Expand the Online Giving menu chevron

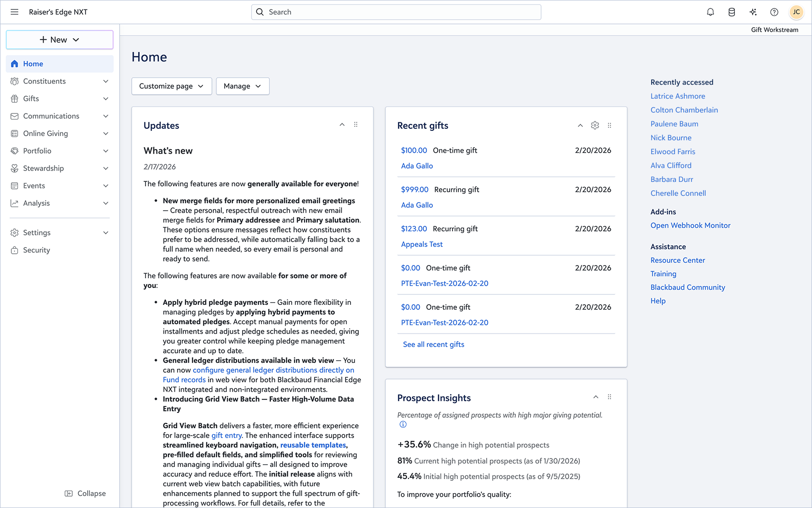(105, 133)
